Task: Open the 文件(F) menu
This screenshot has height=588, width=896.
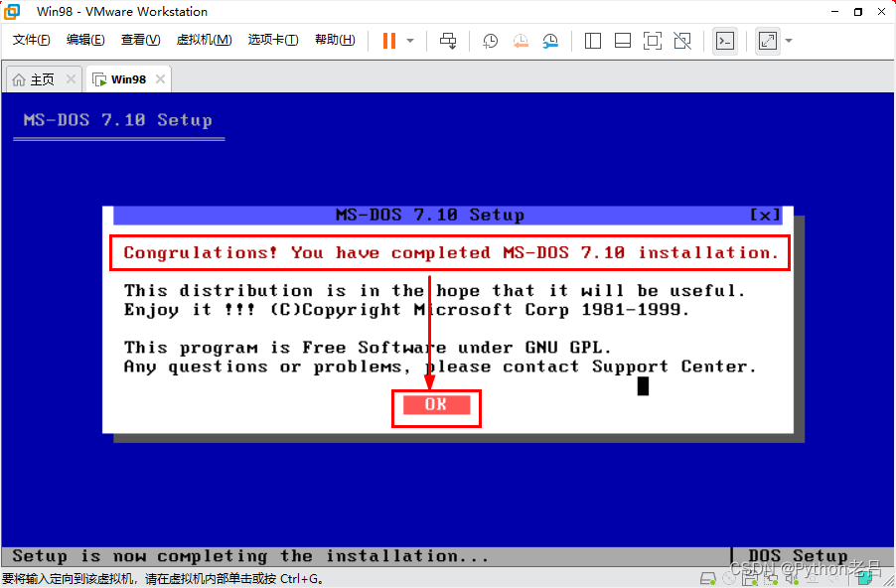Action: [x=32, y=40]
